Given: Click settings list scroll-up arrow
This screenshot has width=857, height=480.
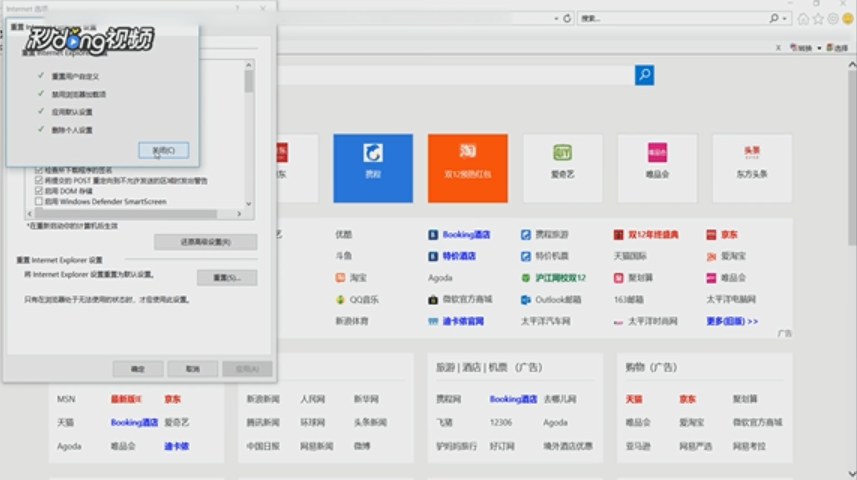Looking at the screenshot, I should [x=249, y=65].
